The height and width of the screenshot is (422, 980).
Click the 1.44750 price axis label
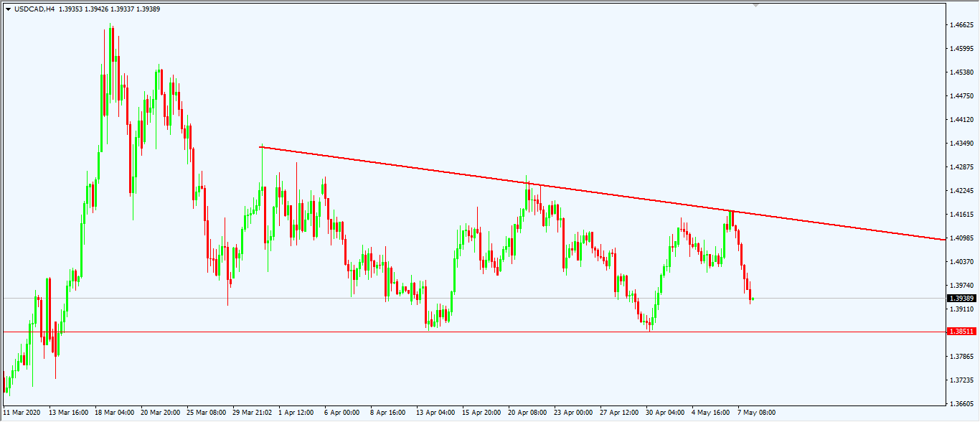961,96
